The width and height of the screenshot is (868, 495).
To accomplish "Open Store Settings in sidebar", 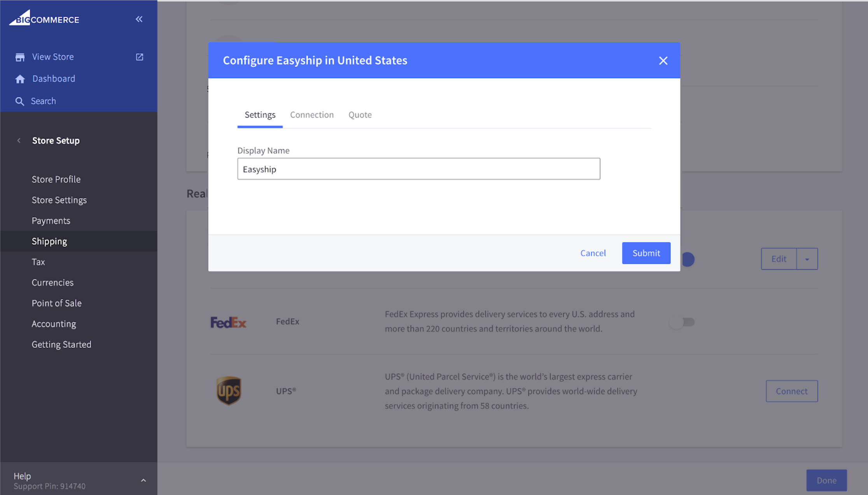I will click(x=59, y=200).
